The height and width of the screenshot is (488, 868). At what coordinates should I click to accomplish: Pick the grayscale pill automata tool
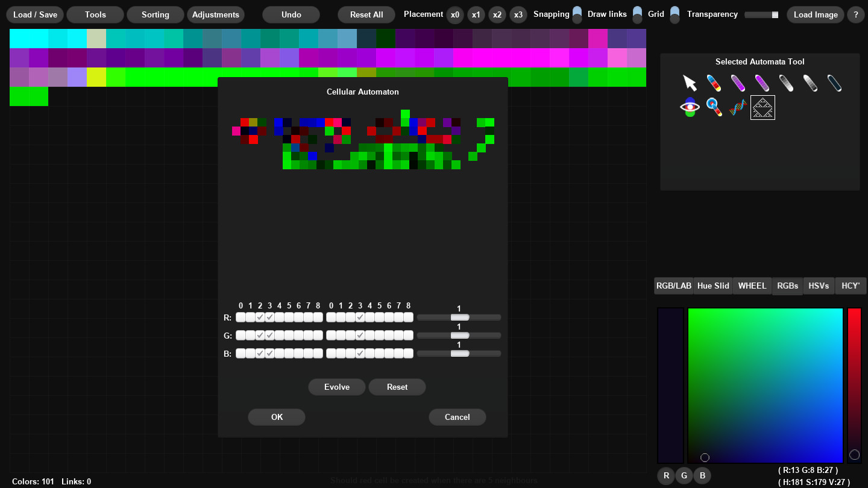[x=786, y=83]
